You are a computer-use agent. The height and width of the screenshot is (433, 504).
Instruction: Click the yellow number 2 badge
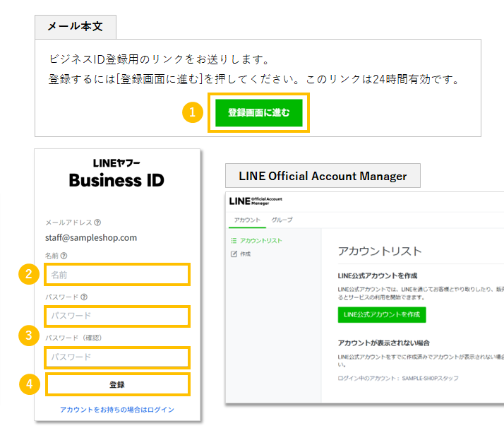tap(29, 274)
